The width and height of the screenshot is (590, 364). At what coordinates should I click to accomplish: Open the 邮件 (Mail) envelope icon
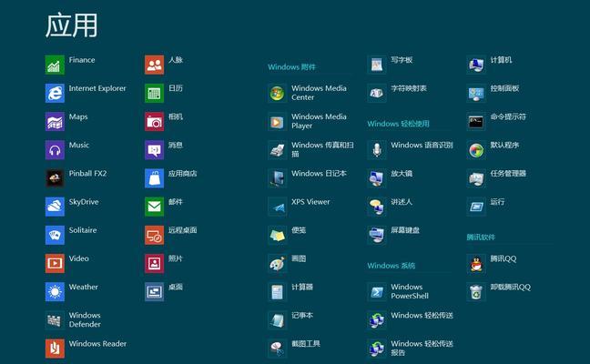point(154,207)
